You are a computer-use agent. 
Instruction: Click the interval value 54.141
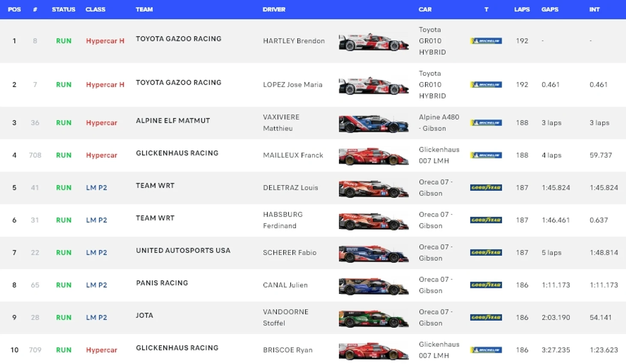click(601, 317)
